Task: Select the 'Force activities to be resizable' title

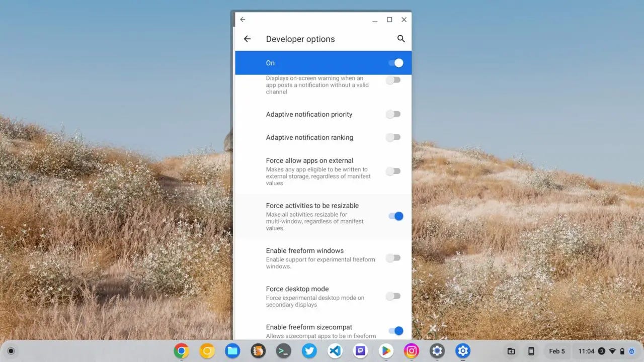Action: pyautogui.click(x=312, y=206)
